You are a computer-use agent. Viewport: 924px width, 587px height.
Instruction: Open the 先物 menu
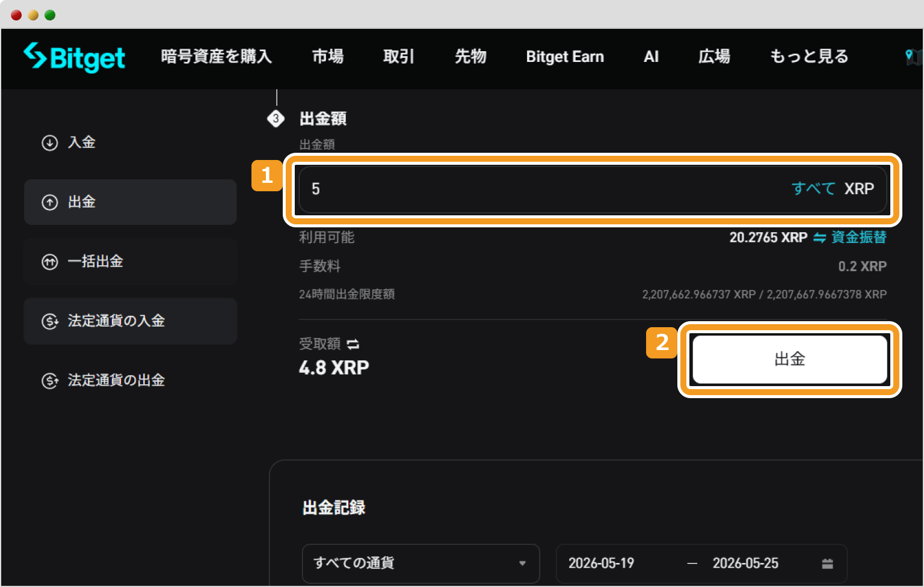pos(470,57)
